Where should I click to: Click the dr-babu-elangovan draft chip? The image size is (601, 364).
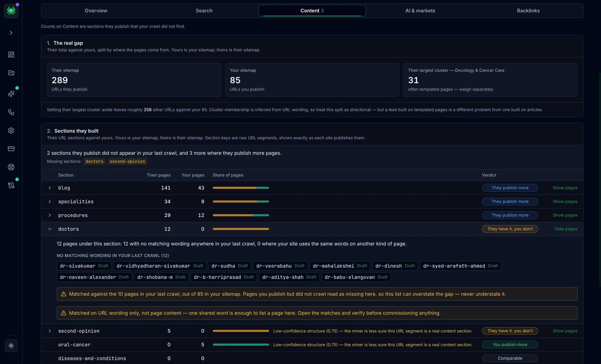[356, 277]
